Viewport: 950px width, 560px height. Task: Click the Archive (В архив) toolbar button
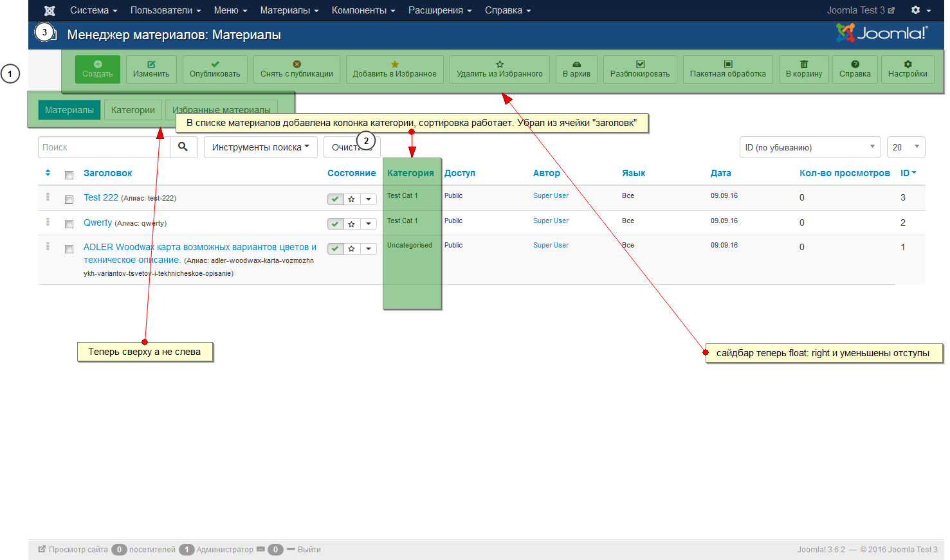coord(576,69)
